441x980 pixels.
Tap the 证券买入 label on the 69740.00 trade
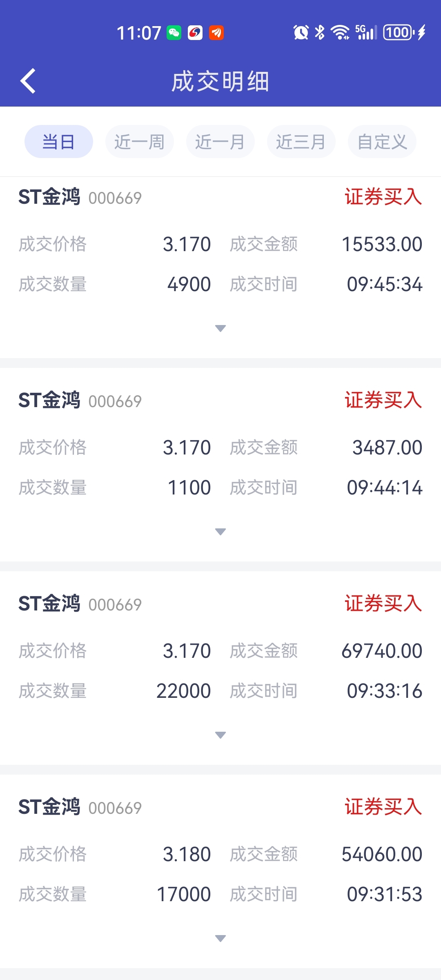pyautogui.click(x=383, y=604)
